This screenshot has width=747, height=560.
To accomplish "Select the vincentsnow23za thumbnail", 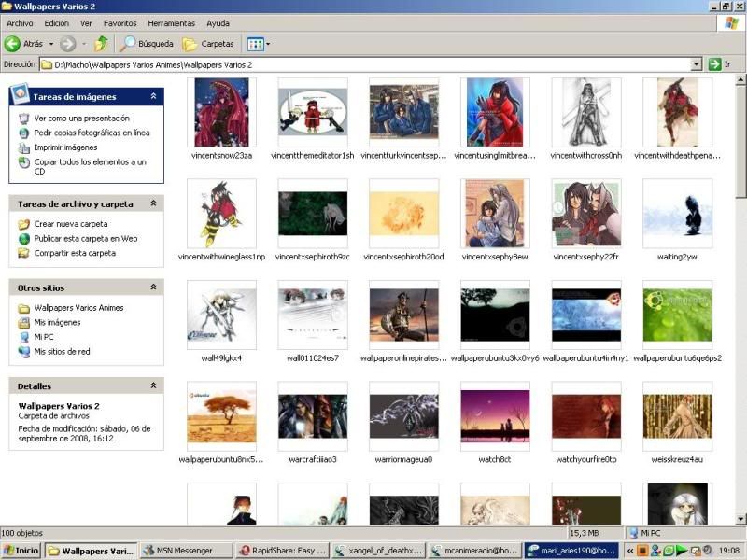I will point(221,112).
